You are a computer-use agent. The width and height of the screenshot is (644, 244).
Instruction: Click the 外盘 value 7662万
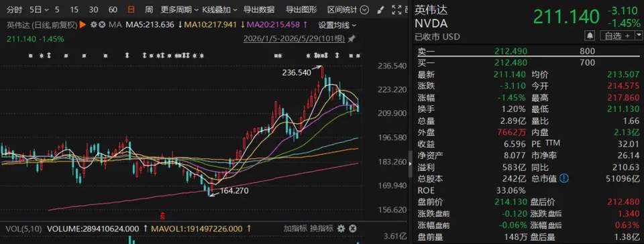(512, 133)
